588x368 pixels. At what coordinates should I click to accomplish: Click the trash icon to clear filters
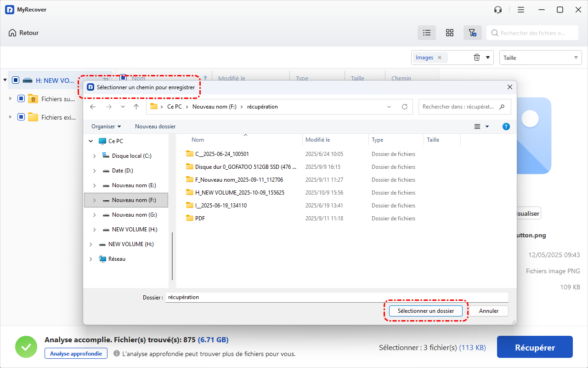477,57
